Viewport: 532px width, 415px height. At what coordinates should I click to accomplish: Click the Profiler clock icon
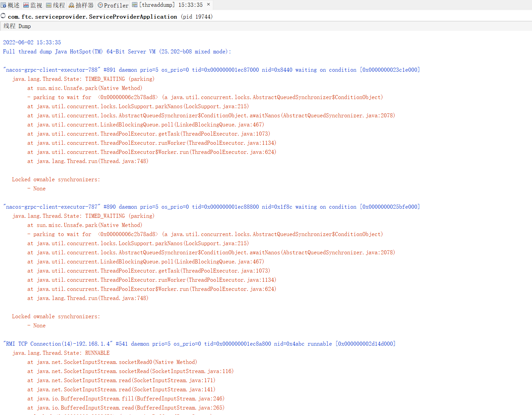click(100, 5)
